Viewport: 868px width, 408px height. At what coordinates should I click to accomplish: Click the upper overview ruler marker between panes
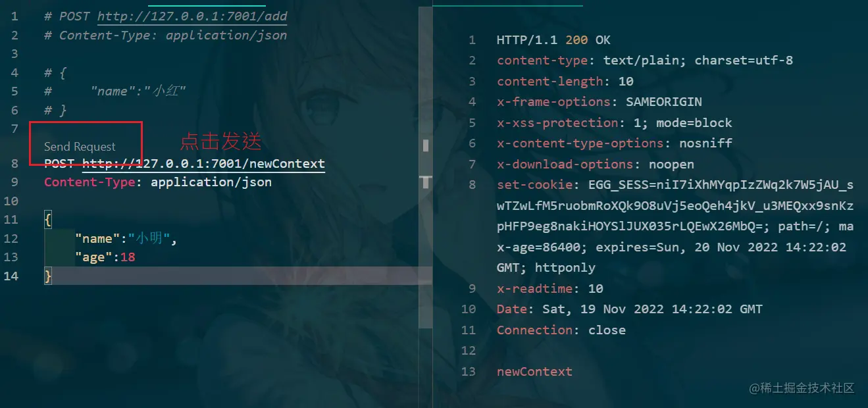click(426, 144)
